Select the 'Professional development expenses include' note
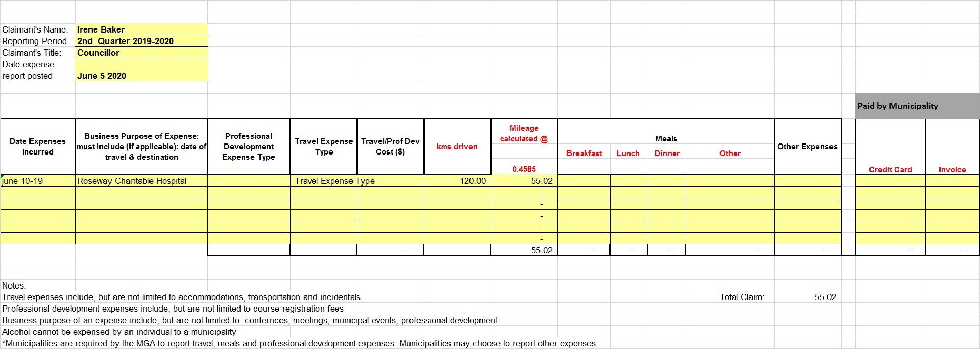 [x=173, y=309]
